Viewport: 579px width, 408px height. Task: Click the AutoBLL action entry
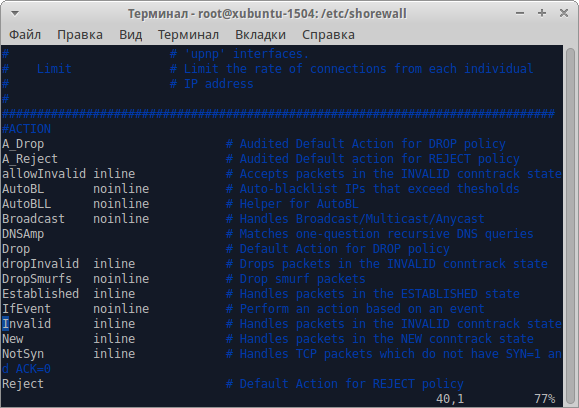point(27,204)
